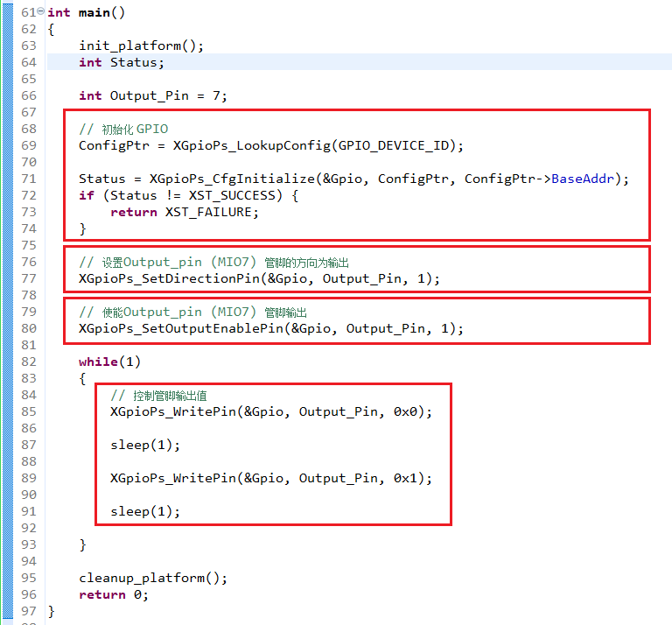Screen dimensions: 672x625
Task: Click 'int main()' function signature
Action: 86,13
